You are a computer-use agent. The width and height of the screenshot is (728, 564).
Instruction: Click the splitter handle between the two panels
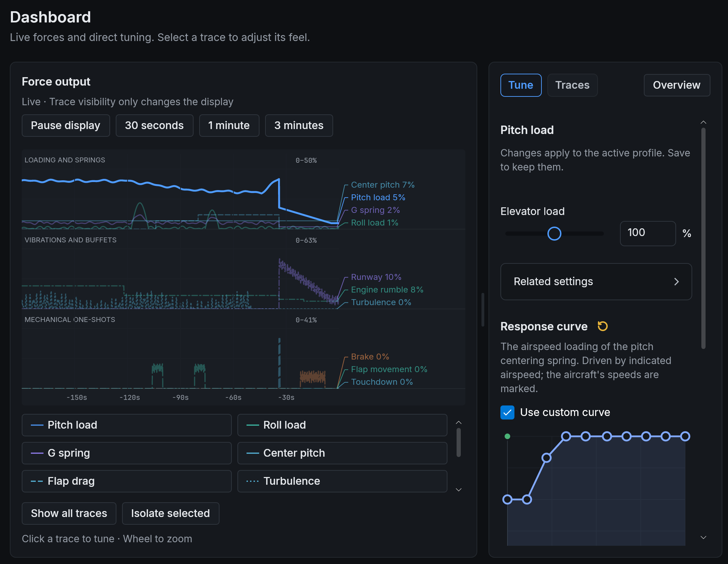click(x=483, y=310)
